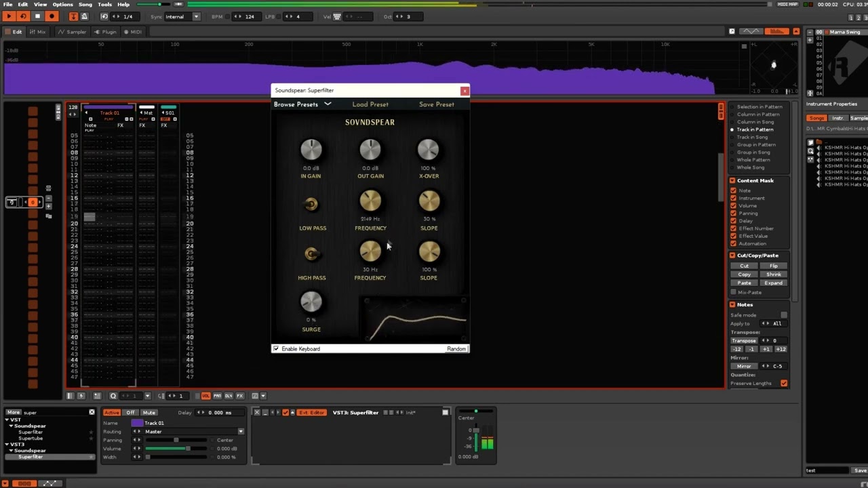
Task: Expand Browse Presets dropdown in Superfilter
Action: [x=302, y=104]
